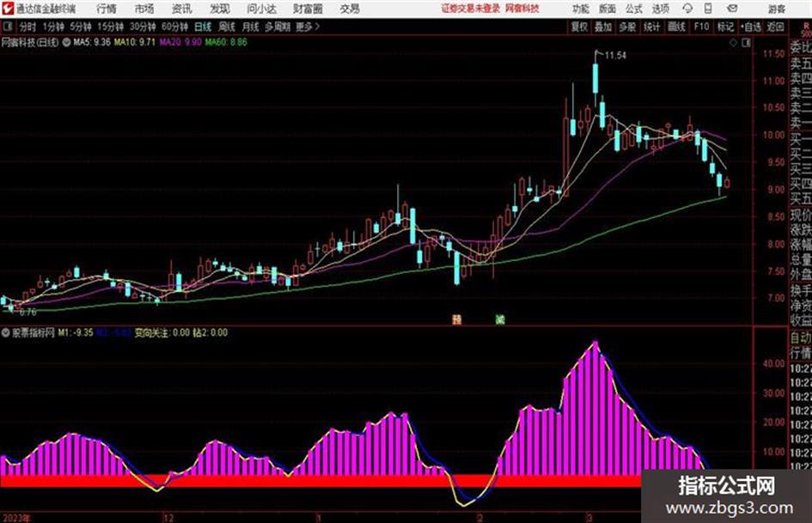Select the 周线 weekly period
This screenshot has width=812, height=523.
coord(226,27)
